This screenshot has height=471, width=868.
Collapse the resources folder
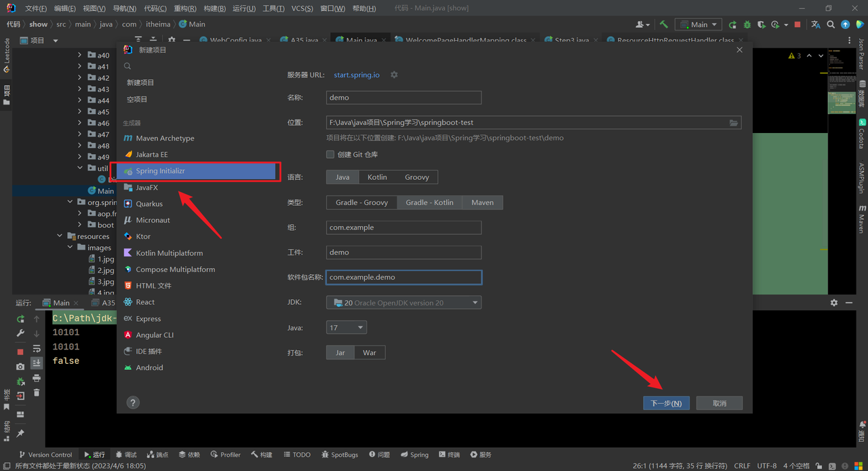click(60, 236)
